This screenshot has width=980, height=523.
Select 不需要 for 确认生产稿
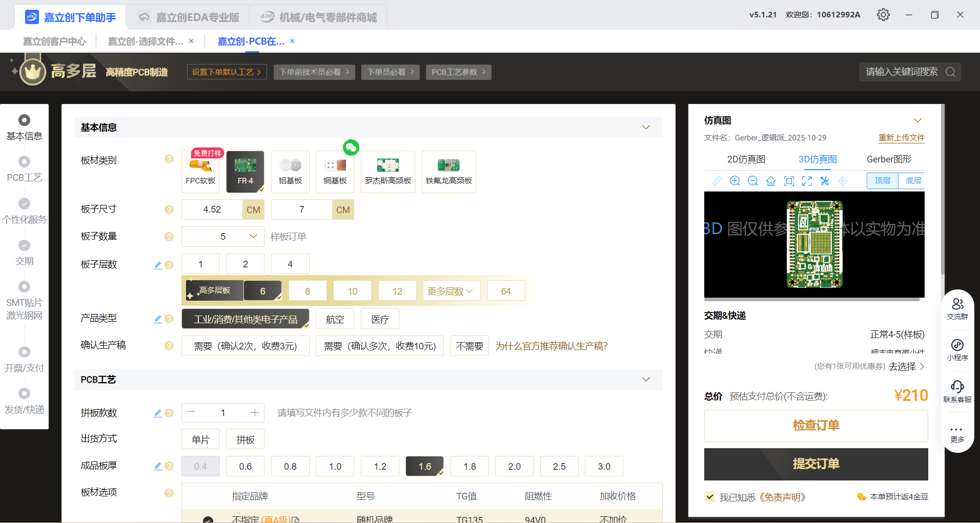(469, 346)
